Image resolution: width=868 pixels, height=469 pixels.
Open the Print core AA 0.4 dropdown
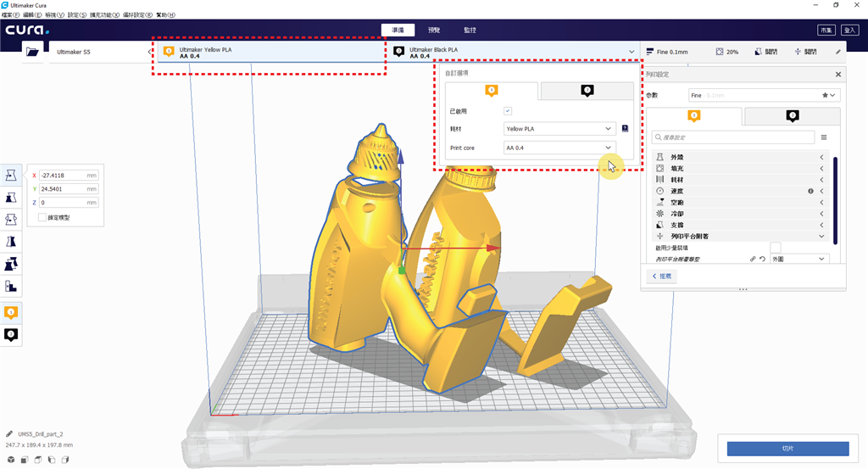(559, 148)
